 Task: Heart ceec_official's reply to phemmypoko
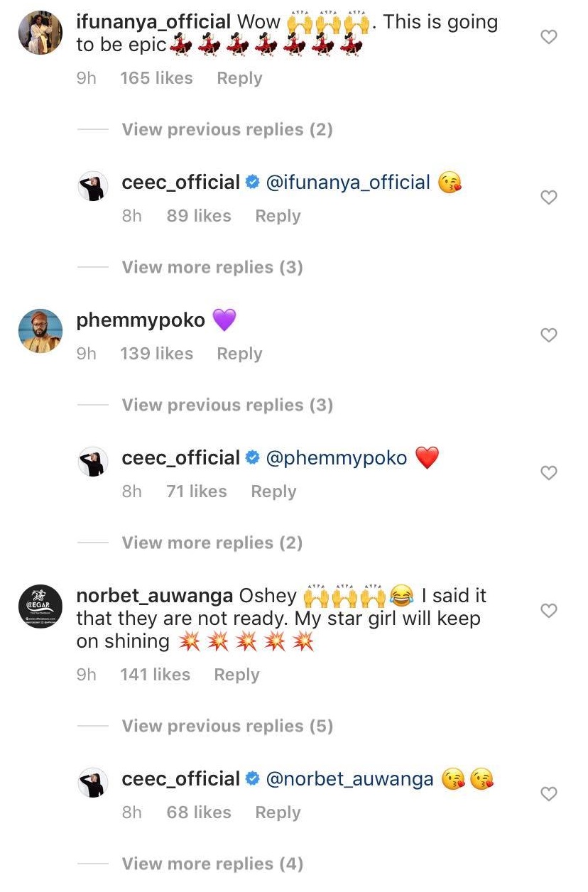(549, 473)
